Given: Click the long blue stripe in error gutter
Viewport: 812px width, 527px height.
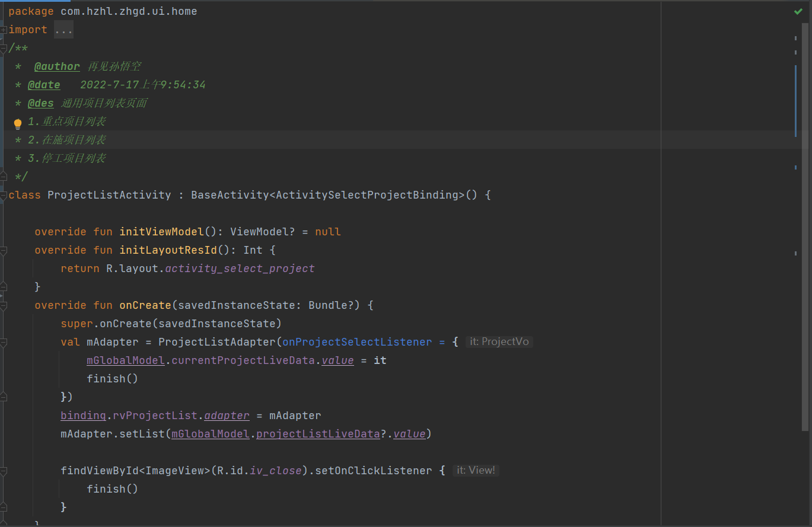Looking at the screenshot, I should pos(795,101).
